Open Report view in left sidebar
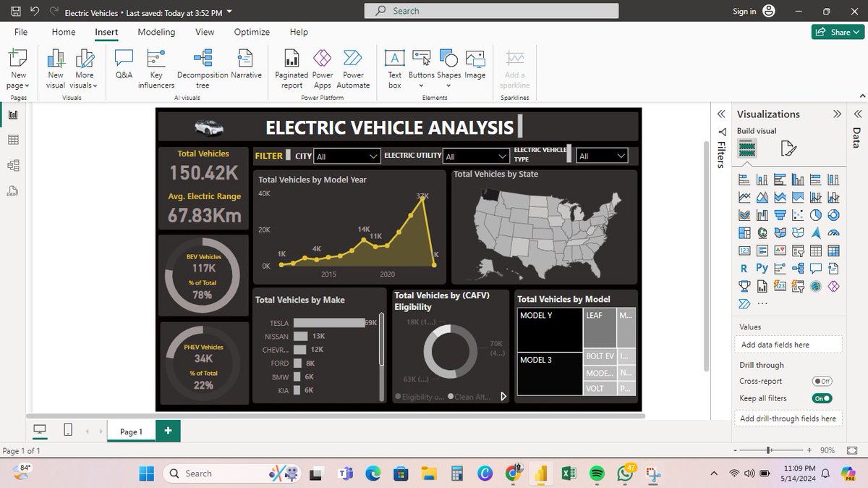The height and width of the screenshot is (488, 868). pos(14,114)
